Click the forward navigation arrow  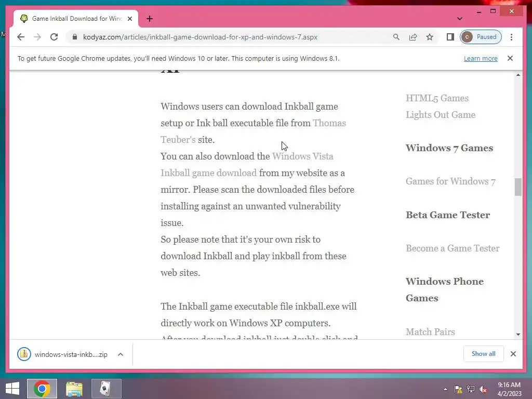pyautogui.click(x=37, y=37)
